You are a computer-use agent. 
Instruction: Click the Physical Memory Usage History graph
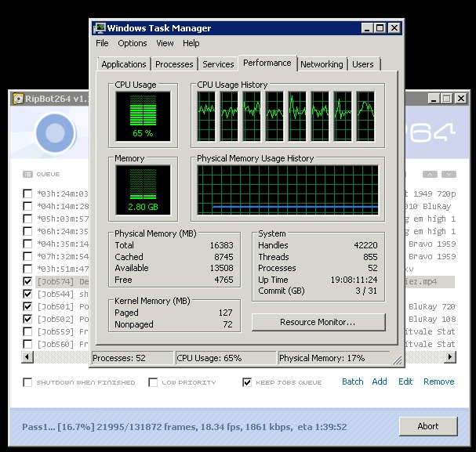point(288,190)
